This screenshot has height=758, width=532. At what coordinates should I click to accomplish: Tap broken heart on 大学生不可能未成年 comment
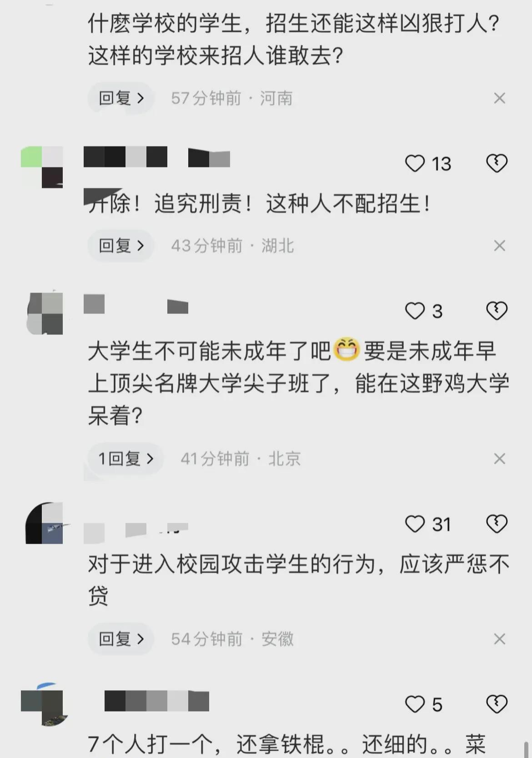497,311
